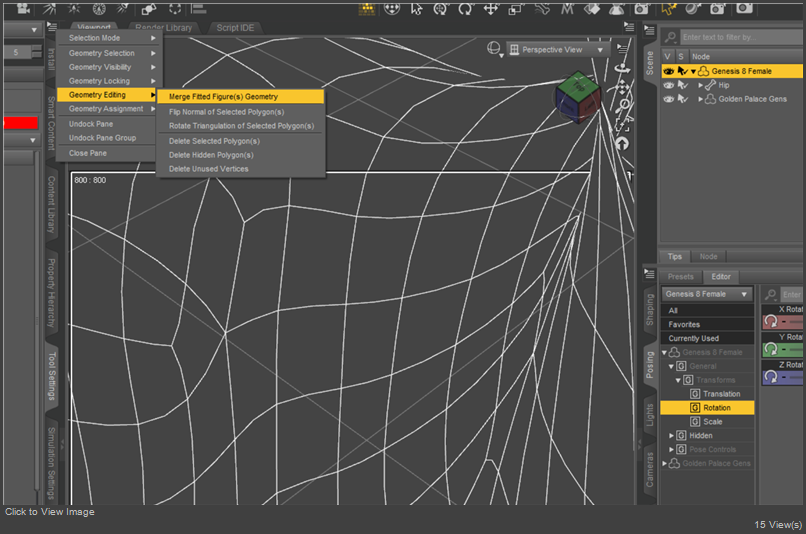Image resolution: width=806 pixels, height=534 pixels.
Task: Select the Currently Used filter
Action: click(707, 338)
